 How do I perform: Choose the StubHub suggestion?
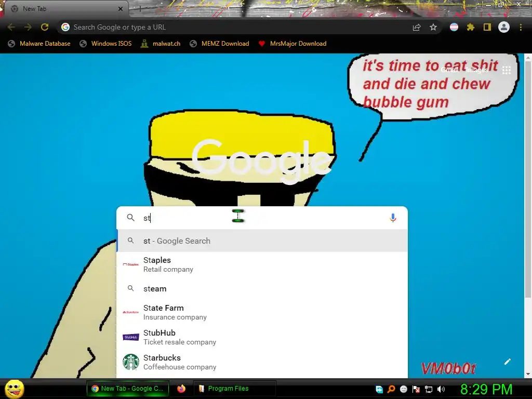(262, 337)
